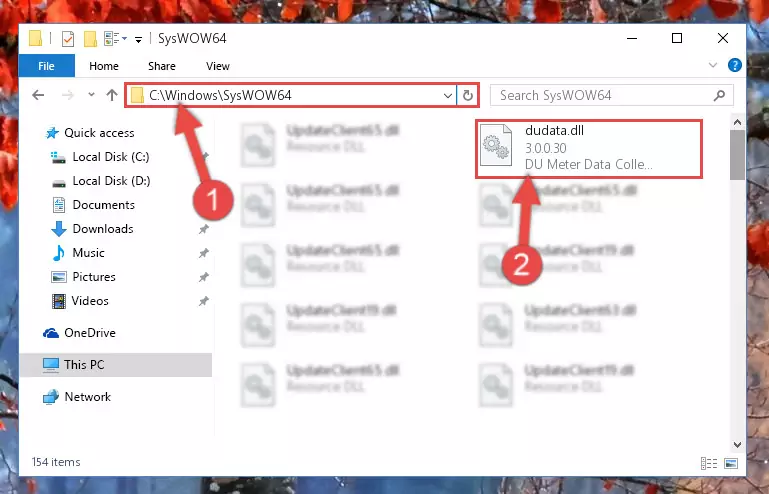Screen dimensions: 769x494
Task: Expand the address bar history dropdown
Action: click(448, 95)
